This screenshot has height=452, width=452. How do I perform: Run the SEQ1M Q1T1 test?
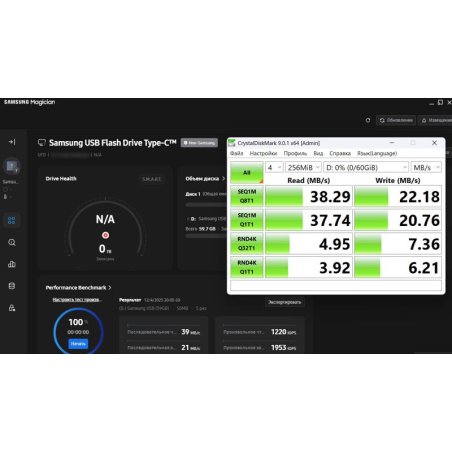247,220
